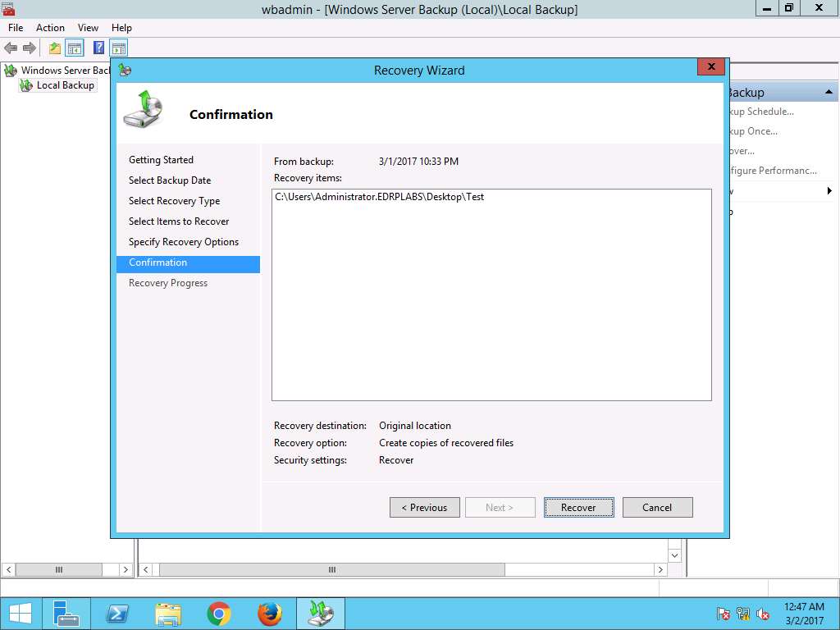Expand the View submenu arrow in Actions pane
840x630 pixels.
pos(829,190)
